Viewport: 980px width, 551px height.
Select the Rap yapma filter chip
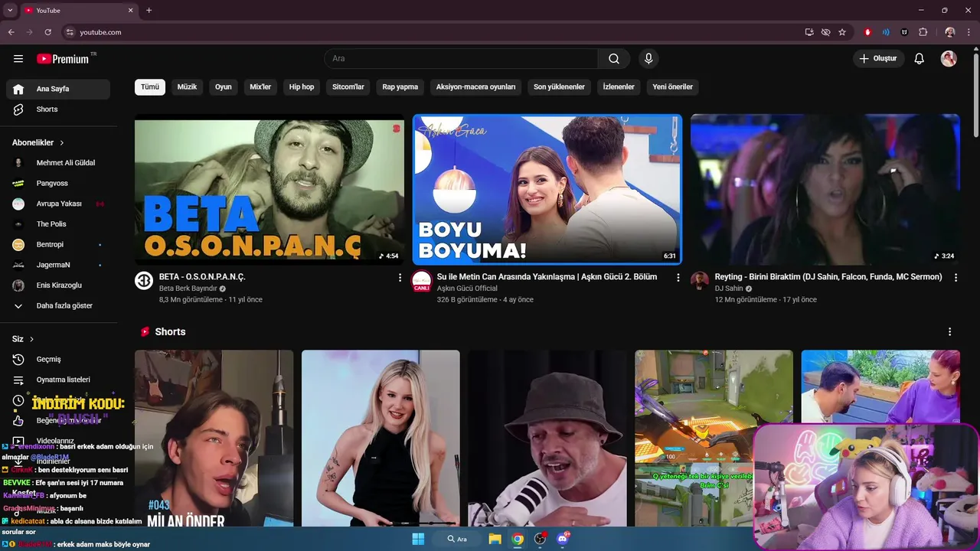point(400,87)
